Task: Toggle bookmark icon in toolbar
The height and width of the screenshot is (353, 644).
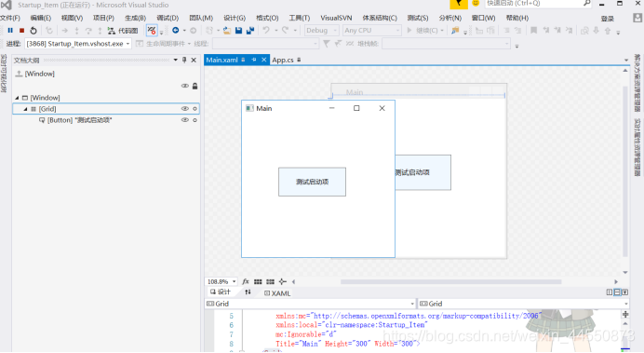Action: 533,31
